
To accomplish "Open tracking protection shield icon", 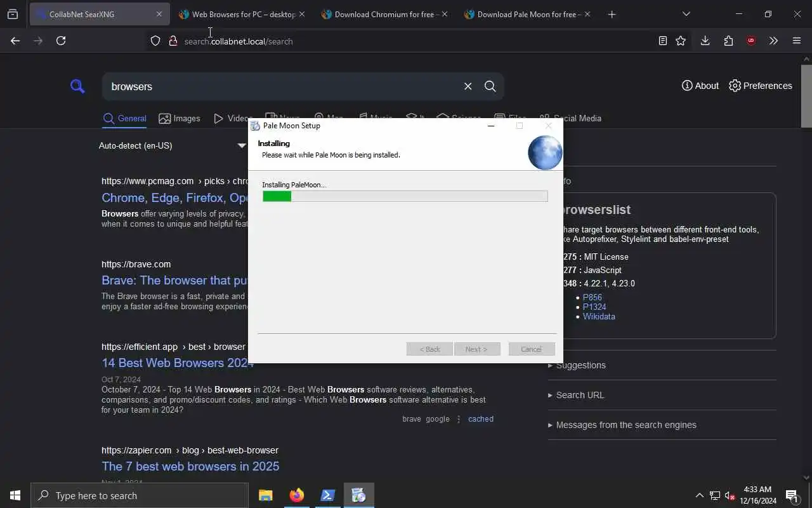I will pyautogui.click(x=155, y=41).
